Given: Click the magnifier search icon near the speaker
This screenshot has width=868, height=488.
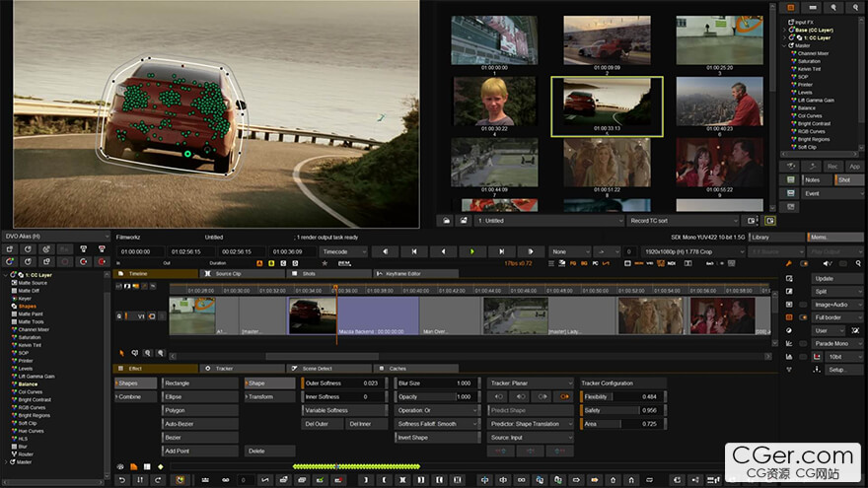Looking at the screenshot, I should click(x=858, y=264).
